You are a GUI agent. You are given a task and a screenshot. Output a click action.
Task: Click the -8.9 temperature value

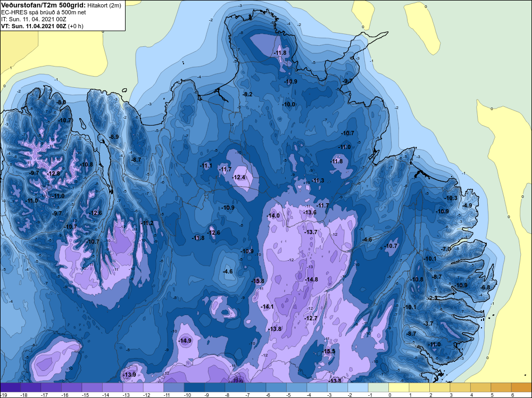click(x=113, y=137)
